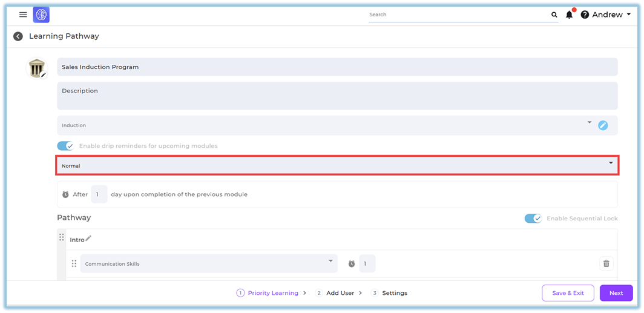Rename the Intro section with pencil icon
Viewport: 644px width, 313px height.
88,239
